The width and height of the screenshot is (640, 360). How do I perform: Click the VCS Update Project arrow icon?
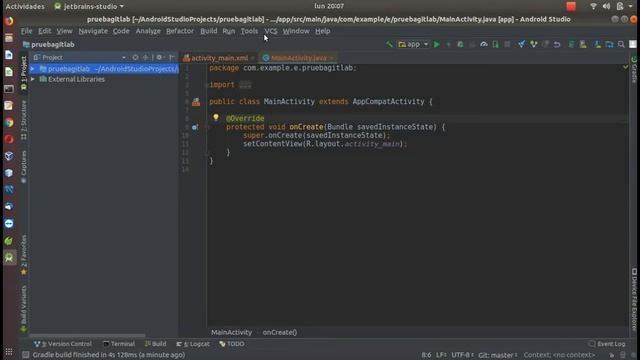pos(522,44)
